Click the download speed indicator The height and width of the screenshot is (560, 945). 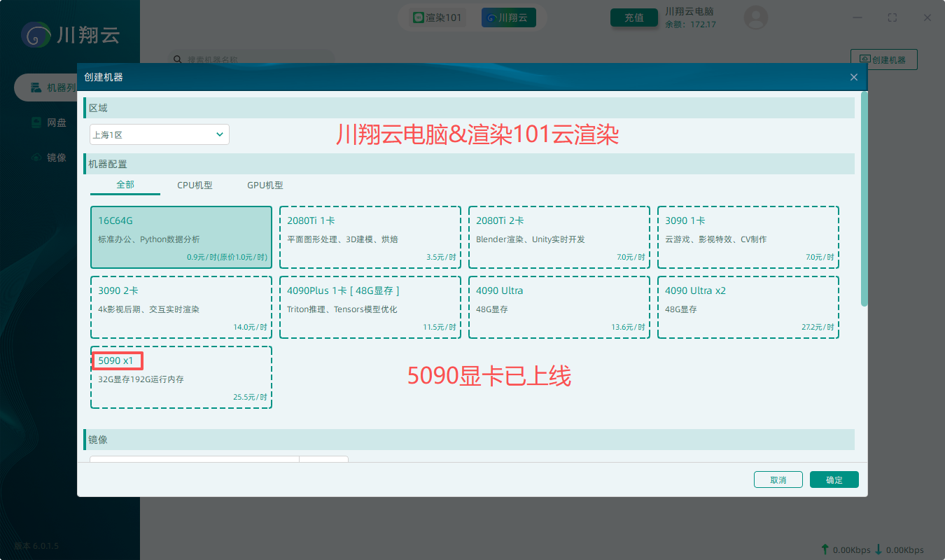[x=899, y=549]
